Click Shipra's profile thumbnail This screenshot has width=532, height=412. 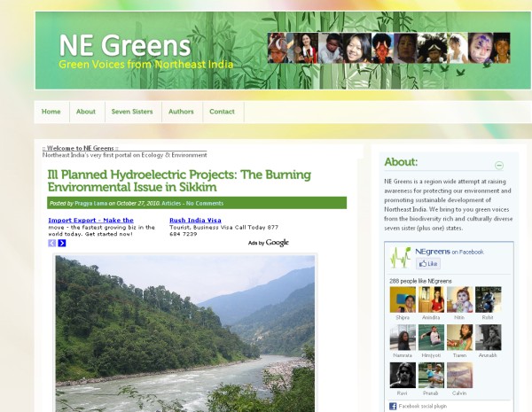(x=403, y=299)
